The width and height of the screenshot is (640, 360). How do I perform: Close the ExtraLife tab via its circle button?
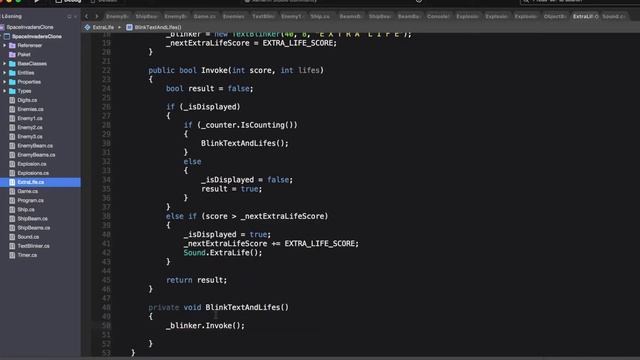(596, 17)
